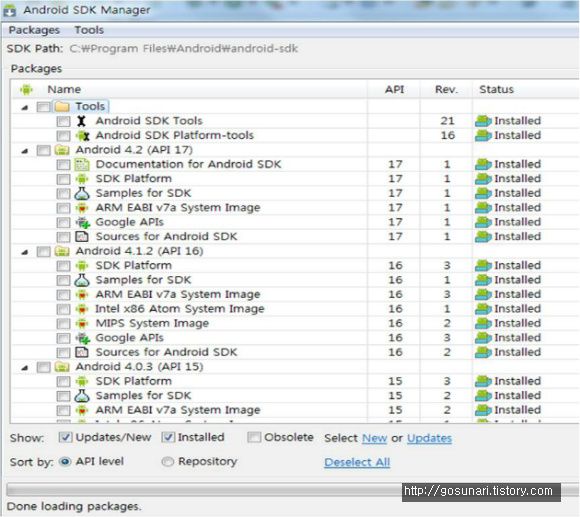Click the 'Android 4.1.2 (API 16)' group label
This screenshot has width=580, height=517.
(139, 251)
